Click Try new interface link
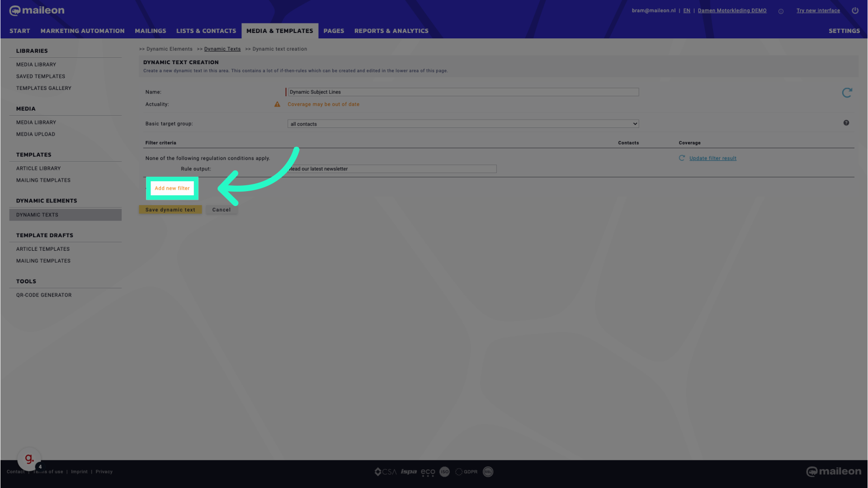 point(818,10)
